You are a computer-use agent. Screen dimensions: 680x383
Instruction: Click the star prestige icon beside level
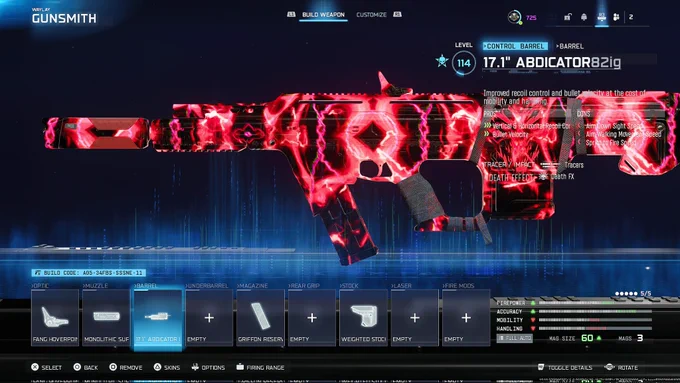coord(442,61)
